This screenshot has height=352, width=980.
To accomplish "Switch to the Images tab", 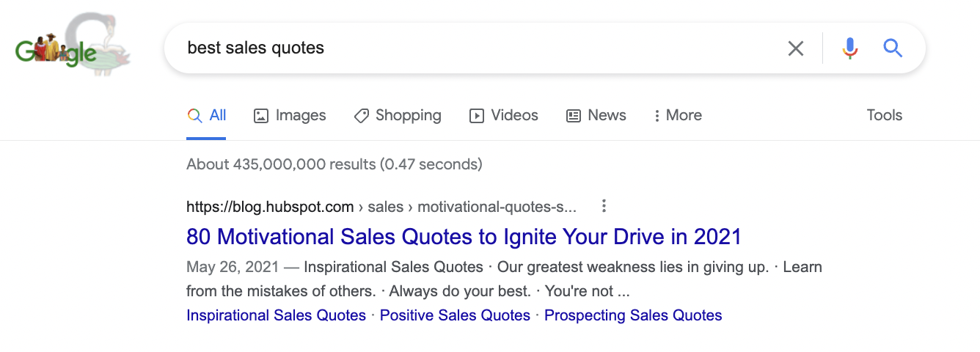I will (x=290, y=115).
